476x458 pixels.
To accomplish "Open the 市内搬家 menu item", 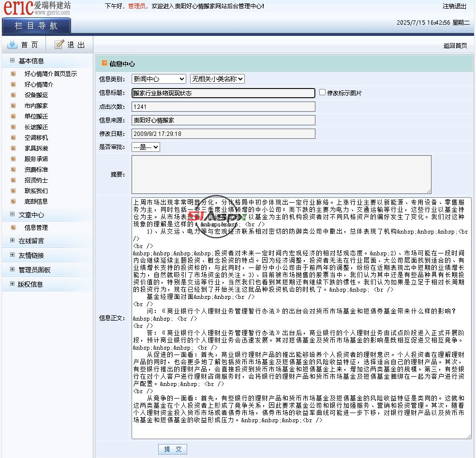I will 36,105.
